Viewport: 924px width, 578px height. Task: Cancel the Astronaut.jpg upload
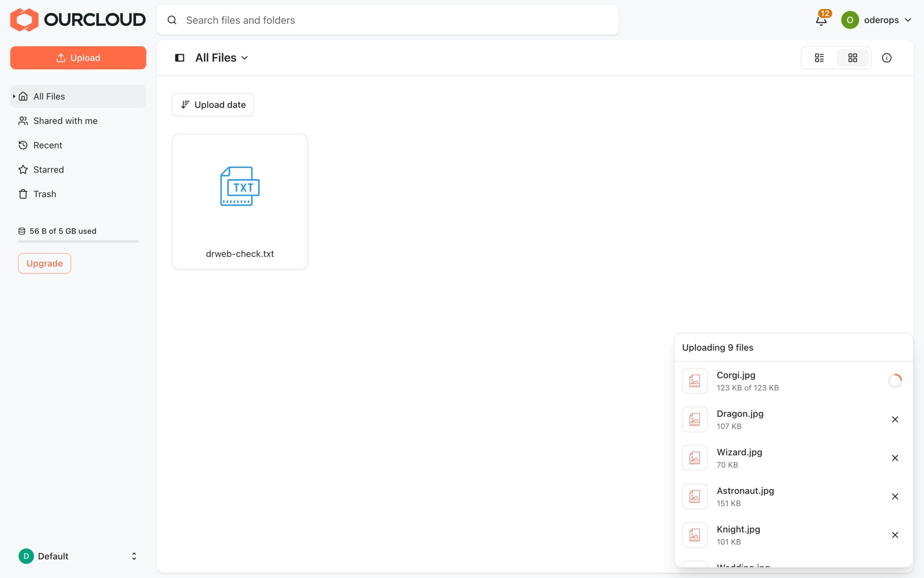895,497
